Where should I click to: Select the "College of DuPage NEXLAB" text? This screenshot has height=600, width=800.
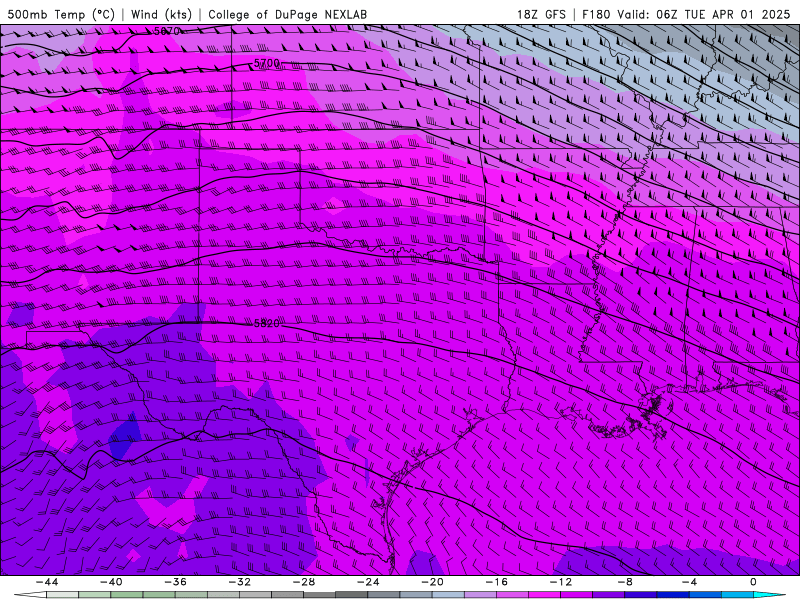[287, 14]
